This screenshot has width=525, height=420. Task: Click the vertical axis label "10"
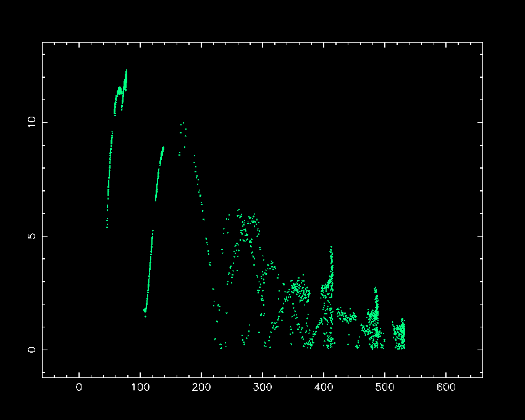[31, 122]
